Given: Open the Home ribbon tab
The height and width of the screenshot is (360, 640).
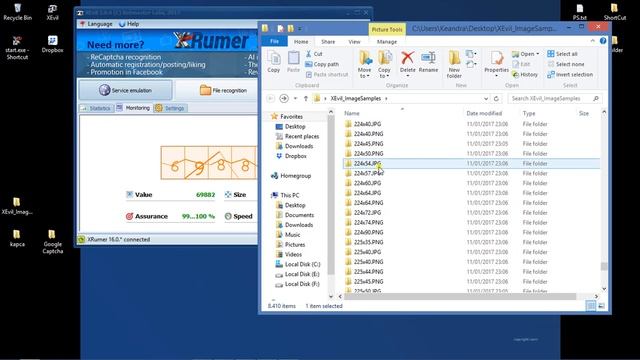Looking at the screenshot, I should point(301,41).
